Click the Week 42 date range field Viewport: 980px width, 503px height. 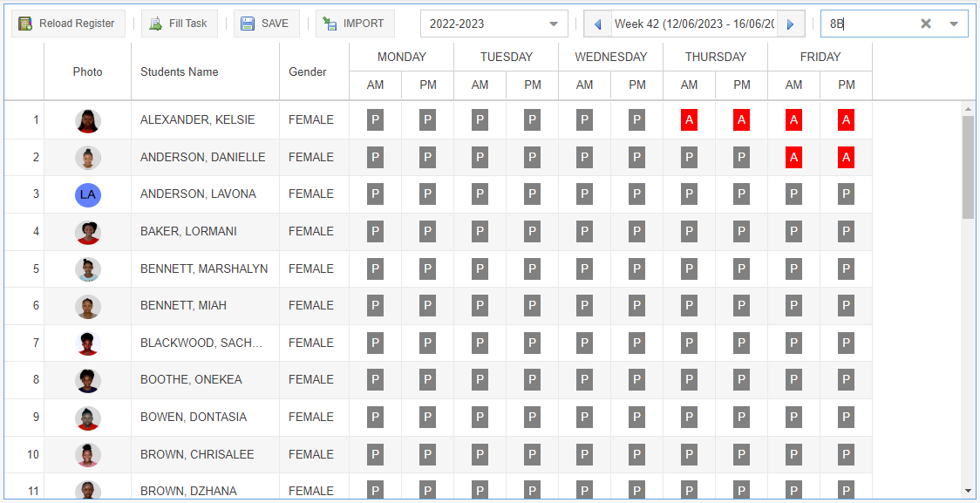(x=694, y=24)
